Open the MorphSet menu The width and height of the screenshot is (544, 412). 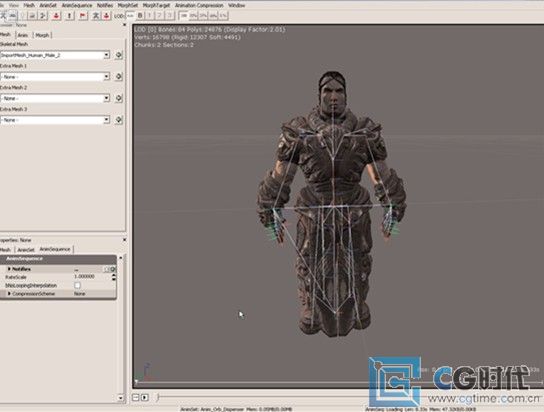tap(128, 5)
